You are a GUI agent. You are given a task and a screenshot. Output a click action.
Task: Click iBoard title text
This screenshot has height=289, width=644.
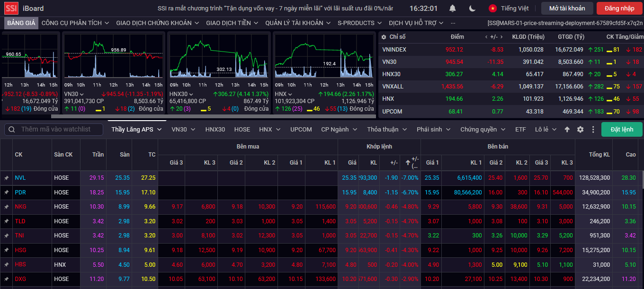pos(33,9)
